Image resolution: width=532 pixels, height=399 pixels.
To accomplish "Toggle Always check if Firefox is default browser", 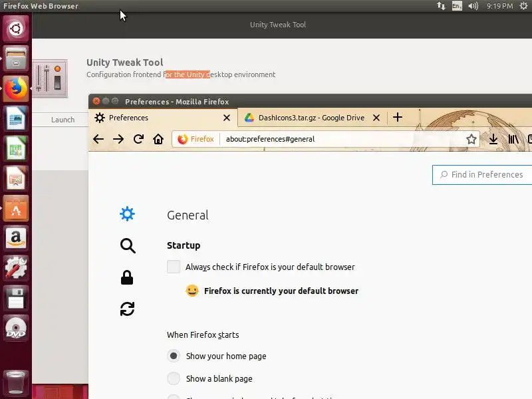I will (174, 267).
